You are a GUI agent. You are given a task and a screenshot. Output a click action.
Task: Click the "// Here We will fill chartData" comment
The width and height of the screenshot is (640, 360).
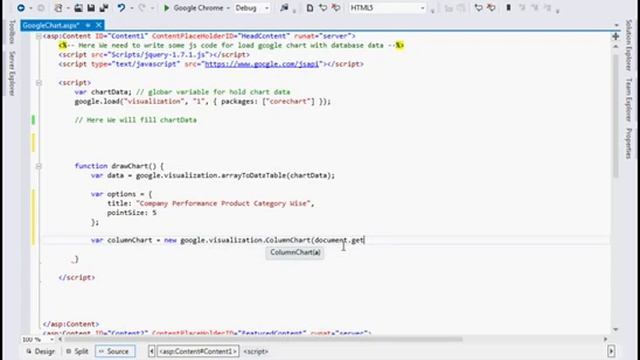[136, 120]
